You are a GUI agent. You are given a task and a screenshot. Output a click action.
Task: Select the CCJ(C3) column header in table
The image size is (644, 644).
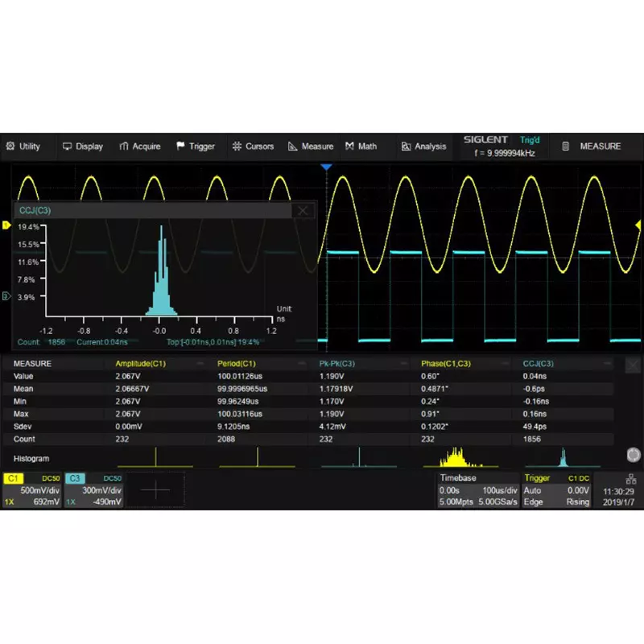[x=538, y=364]
